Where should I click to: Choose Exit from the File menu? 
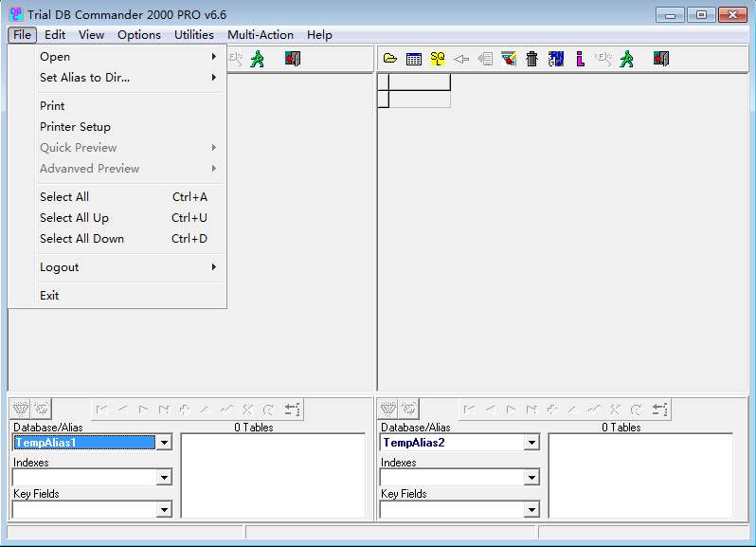pyautogui.click(x=128, y=295)
